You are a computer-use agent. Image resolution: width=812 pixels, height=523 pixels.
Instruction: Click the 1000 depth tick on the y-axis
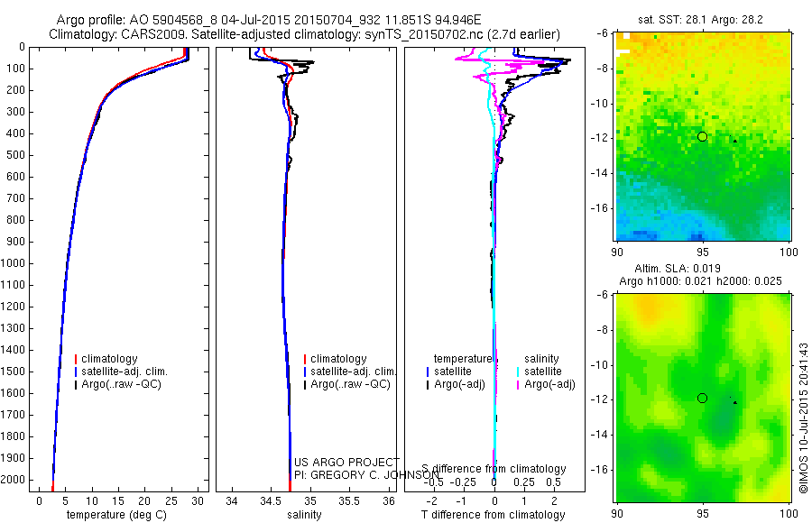tap(14, 263)
